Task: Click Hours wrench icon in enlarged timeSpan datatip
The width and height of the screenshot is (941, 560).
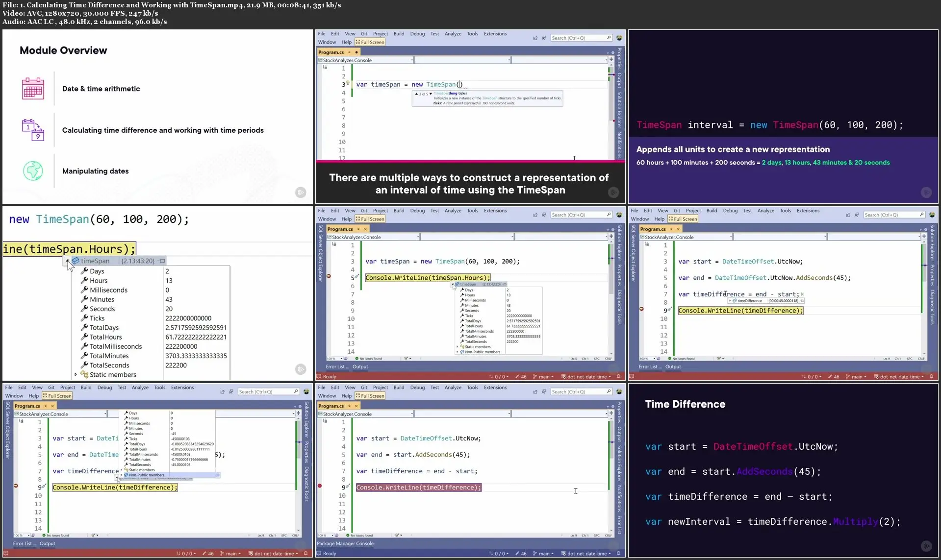Action: 84,280
